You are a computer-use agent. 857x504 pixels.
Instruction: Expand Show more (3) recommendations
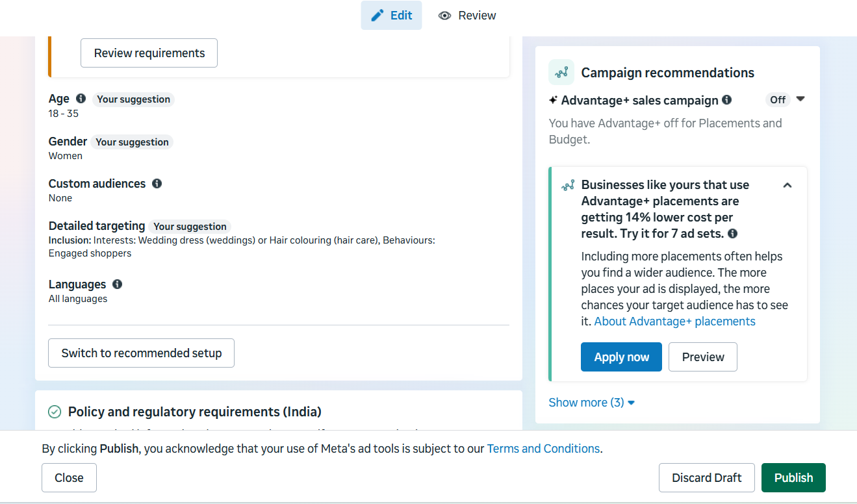click(x=591, y=403)
